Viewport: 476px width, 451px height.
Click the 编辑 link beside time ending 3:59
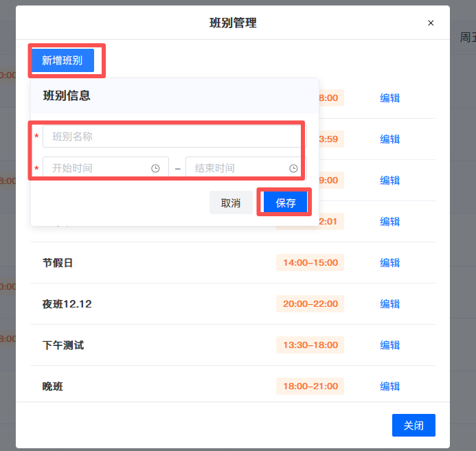tap(389, 139)
